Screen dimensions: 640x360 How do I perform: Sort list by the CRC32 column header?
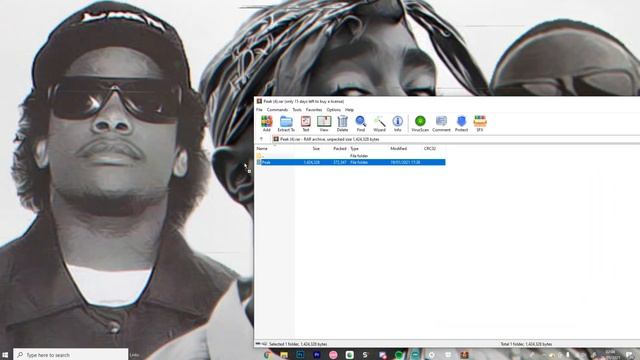point(429,149)
